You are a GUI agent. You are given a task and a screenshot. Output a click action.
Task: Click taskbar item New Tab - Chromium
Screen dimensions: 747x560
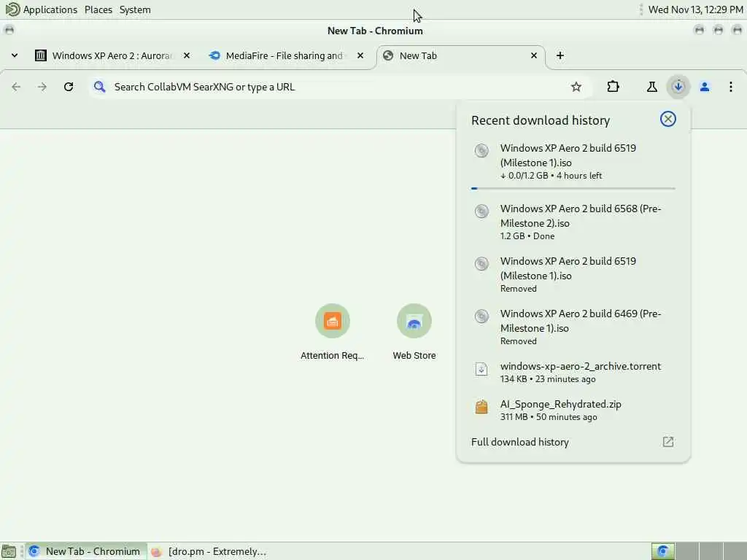pyautogui.click(x=86, y=551)
